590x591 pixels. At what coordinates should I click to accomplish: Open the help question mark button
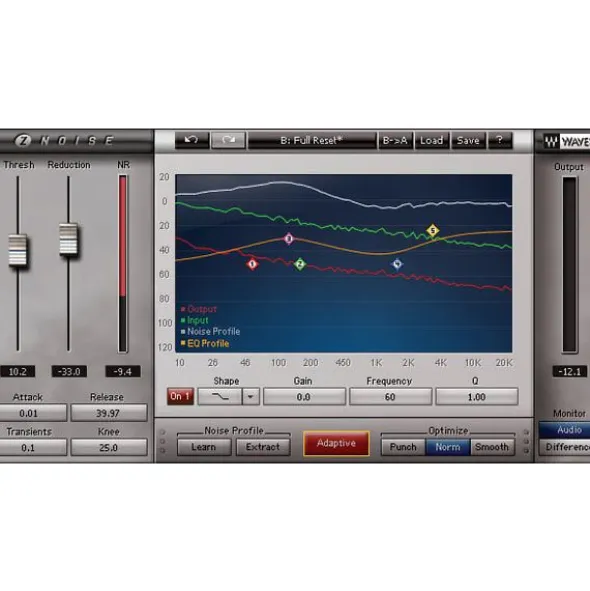click(500, 140)
